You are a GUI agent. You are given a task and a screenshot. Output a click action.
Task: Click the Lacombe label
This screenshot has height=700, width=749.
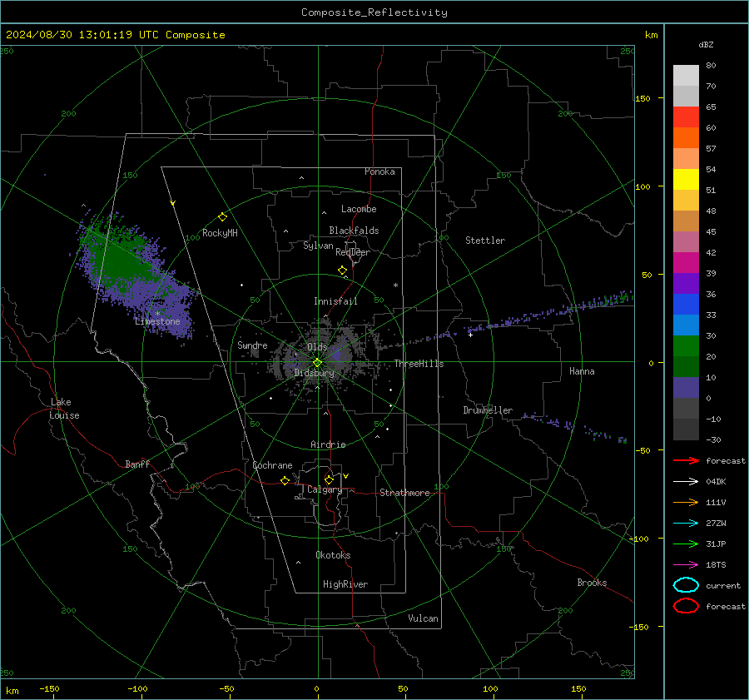point(359,209)
